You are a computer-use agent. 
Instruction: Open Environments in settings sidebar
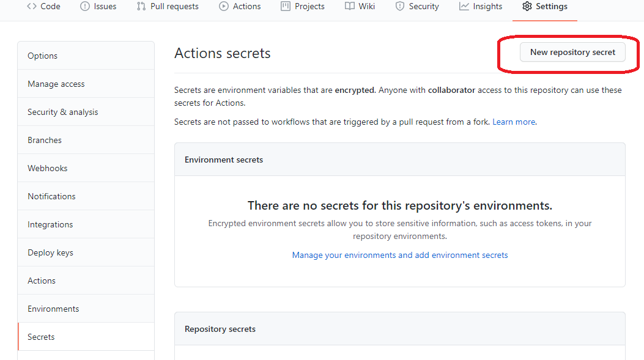pyautogui.click(x=53, y=309)
